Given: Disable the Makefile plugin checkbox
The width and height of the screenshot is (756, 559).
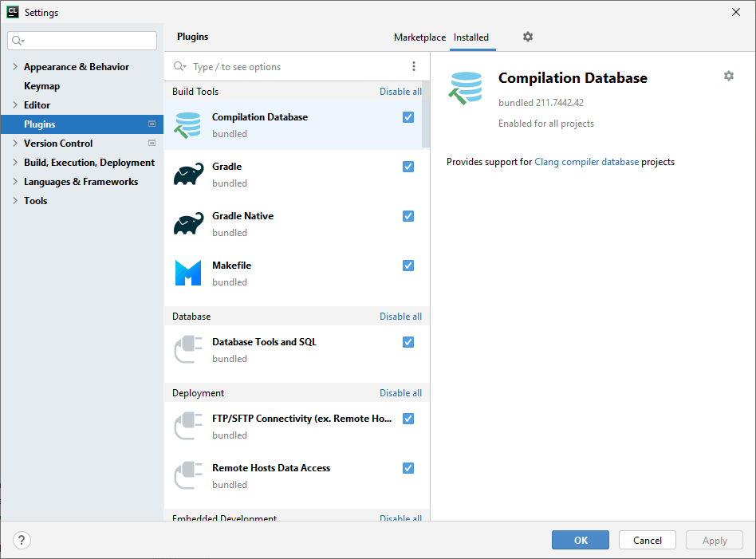Looking at the screenshot, I should point(408,266).
